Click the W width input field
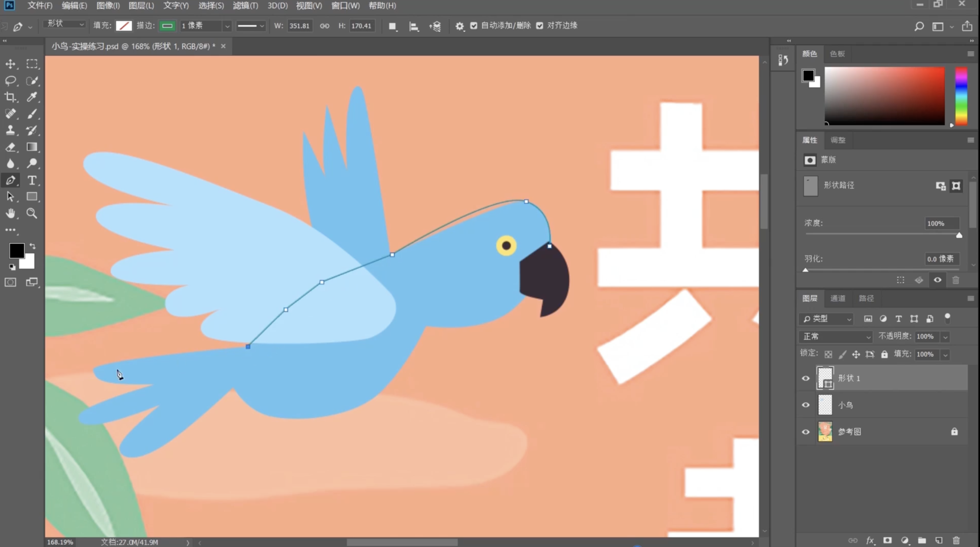Viewport: 980px width, 547px height. (x=300, y=26)
